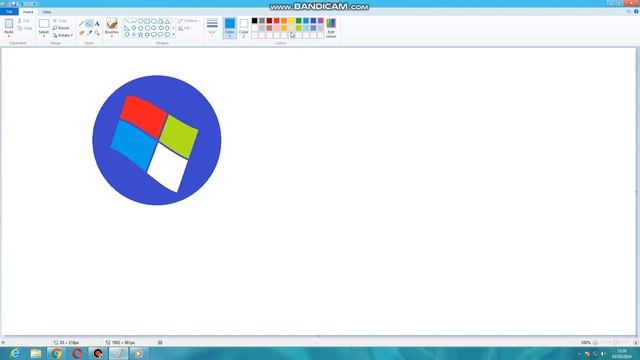This screenshot has height=360, width=640.
Task: Choose the Oval shape
Action: [140, 21]
